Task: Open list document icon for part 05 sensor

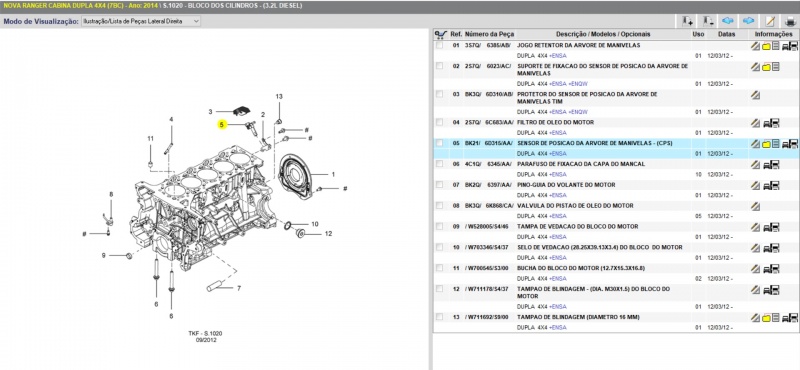Action: click(776, 144)
